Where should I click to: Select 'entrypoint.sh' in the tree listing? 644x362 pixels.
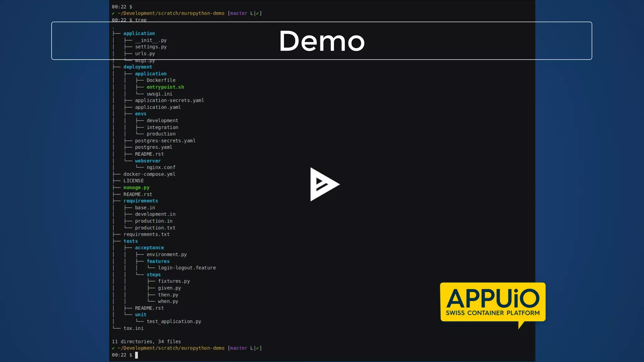(165, 87)
